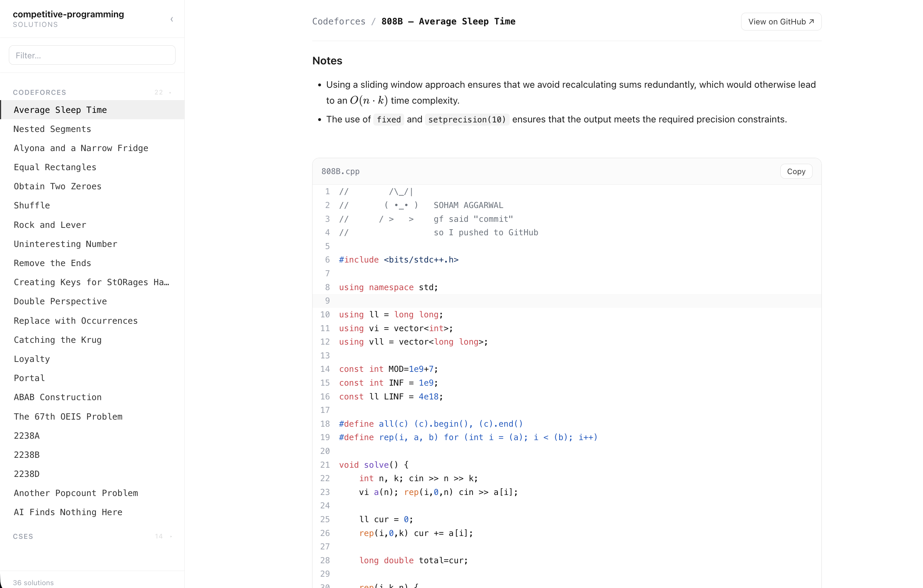Click the Codeforces breadcrumb
This screenshot has width=923, height=588.
338,22
